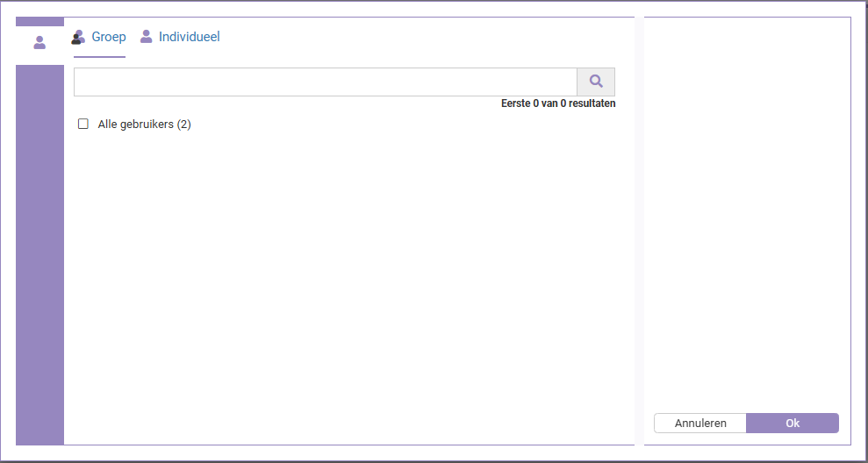Confirm with the Ok button
The image size is (868, 463).
[792, 423]
